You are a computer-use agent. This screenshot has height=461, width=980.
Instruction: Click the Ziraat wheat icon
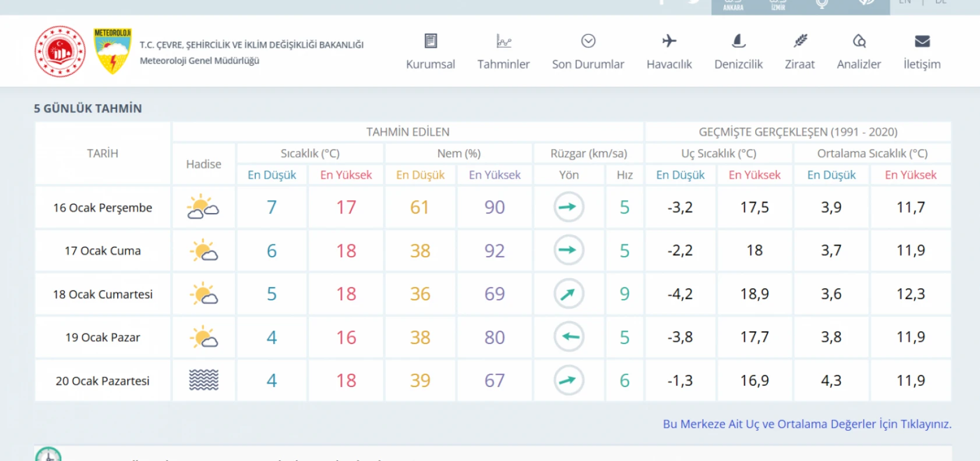click(800, 41)
